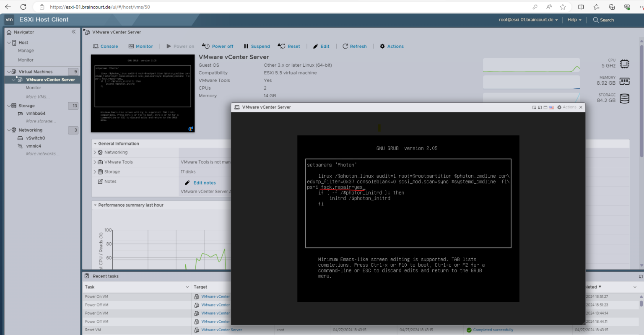This screenshot has width=644, height=335.
Task: Open the gear Actions menu in the console window
Action: [566, 107]
